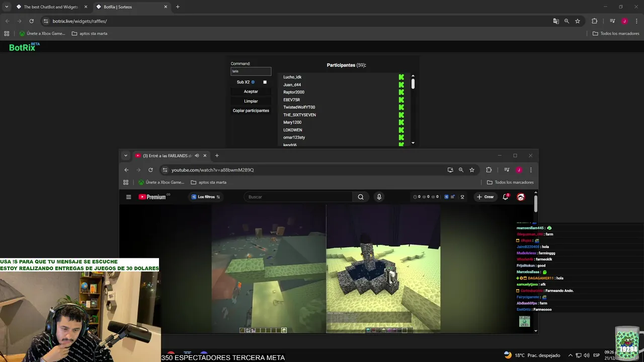The image size is (644, 362).
Task: Open Chrome profile avatar in BotRix window
Action: point(624,21)
